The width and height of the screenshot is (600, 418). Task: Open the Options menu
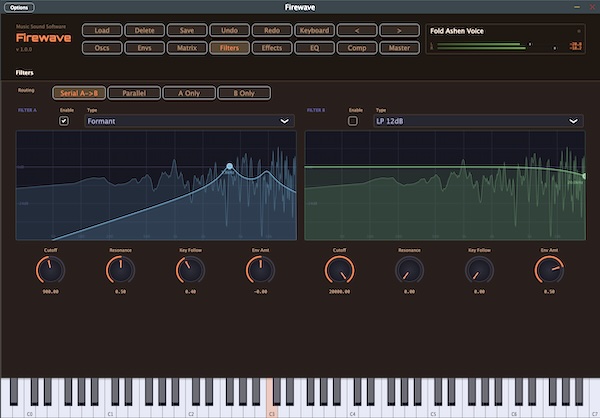19,7
